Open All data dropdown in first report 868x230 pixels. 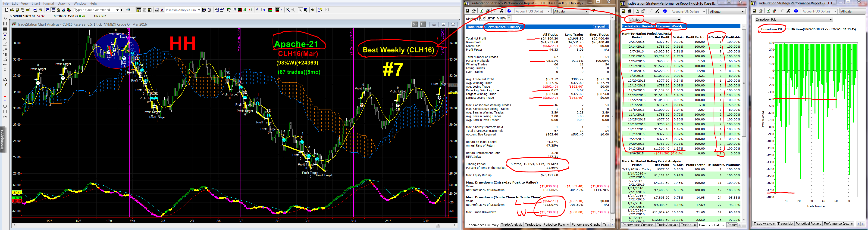(x=587, y=11)
